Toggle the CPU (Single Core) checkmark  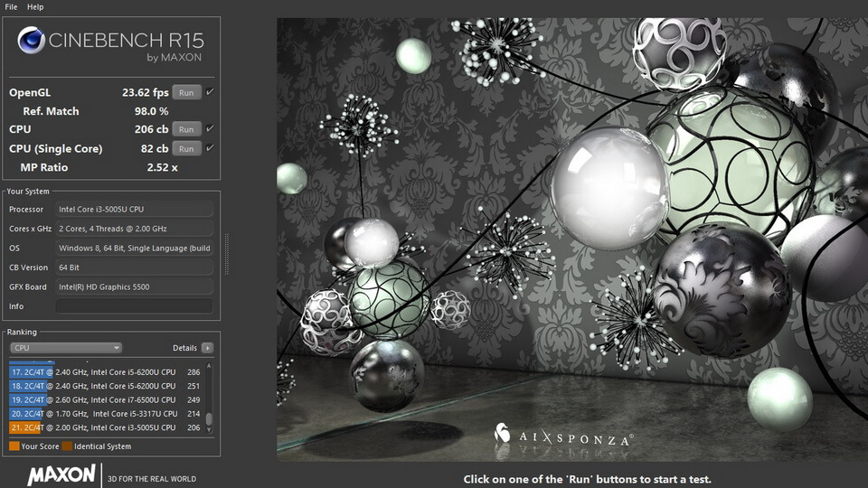pos(210,147)
